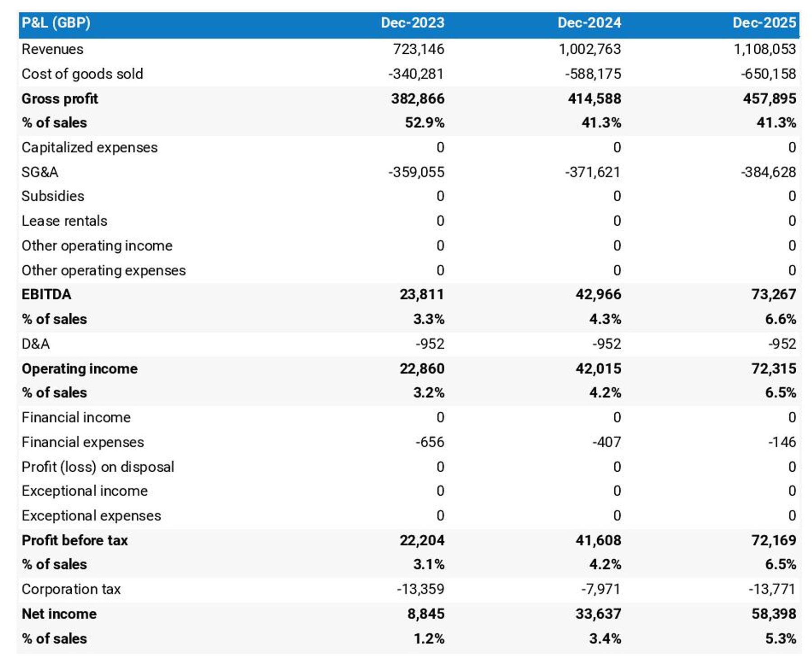Select the Net income value 58,398
812x664 pixels.
773,614
